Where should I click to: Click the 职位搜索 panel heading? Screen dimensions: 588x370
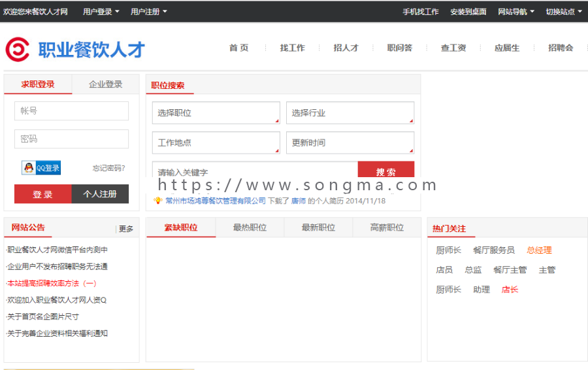click(x=168, y=85)
